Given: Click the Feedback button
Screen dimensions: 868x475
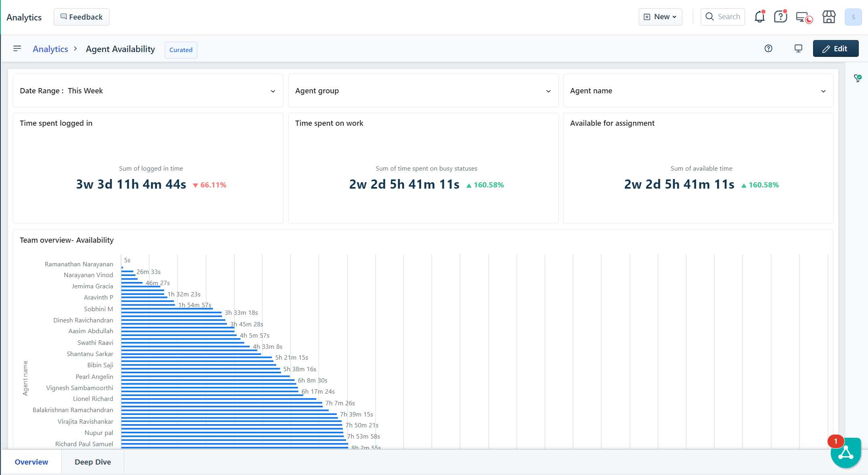Looking at the screenshot, I should click(81, 17).
